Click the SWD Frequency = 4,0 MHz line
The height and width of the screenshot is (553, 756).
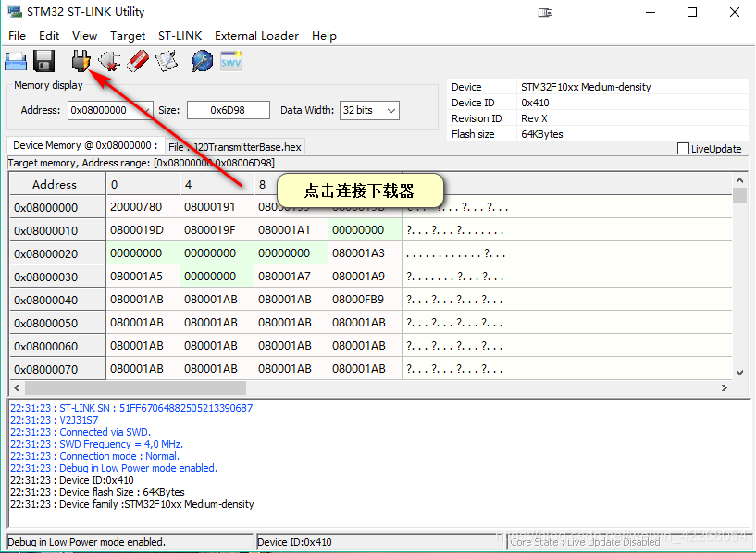pos(96,444)
